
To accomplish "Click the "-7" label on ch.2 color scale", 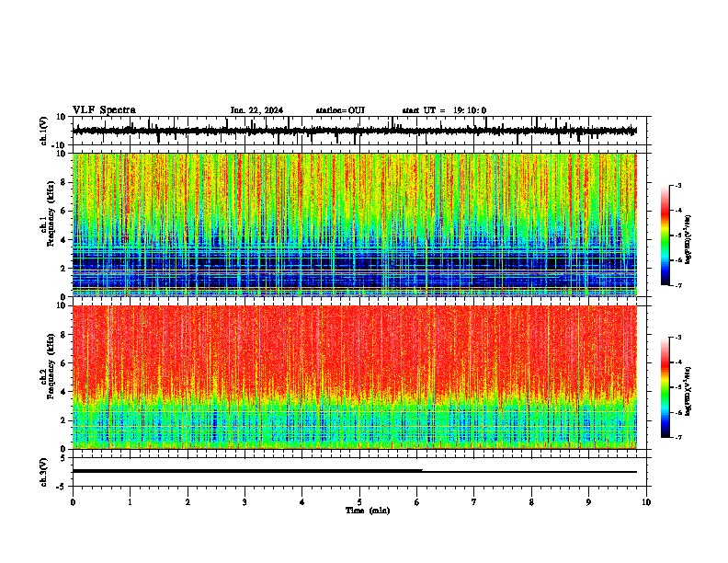I will [x=677, y=437].
